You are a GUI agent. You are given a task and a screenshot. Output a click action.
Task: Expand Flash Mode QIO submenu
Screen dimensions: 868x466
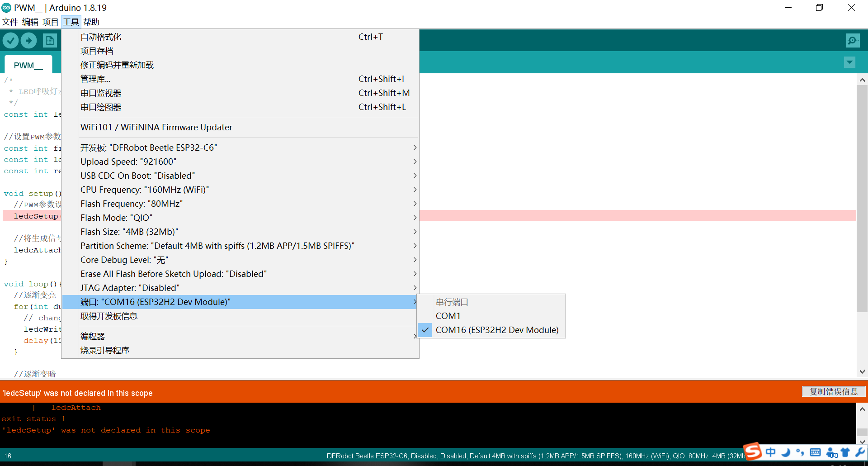240,218
